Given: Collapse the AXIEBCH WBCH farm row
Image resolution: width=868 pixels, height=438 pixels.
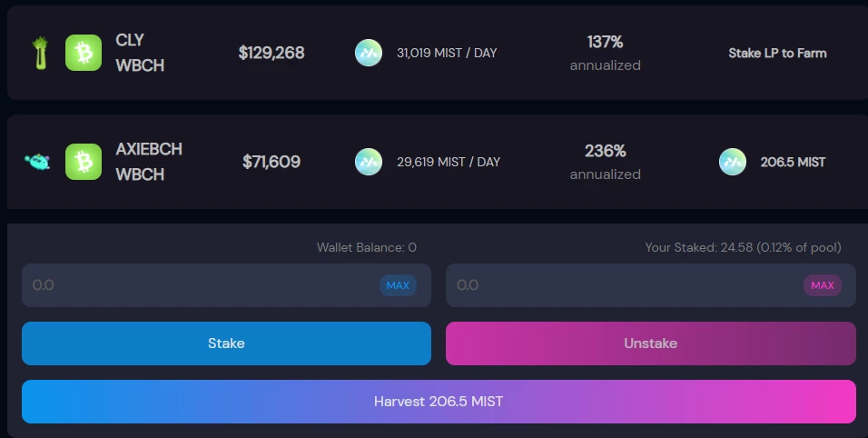Looking at the screenshot, I should (438, 162).
